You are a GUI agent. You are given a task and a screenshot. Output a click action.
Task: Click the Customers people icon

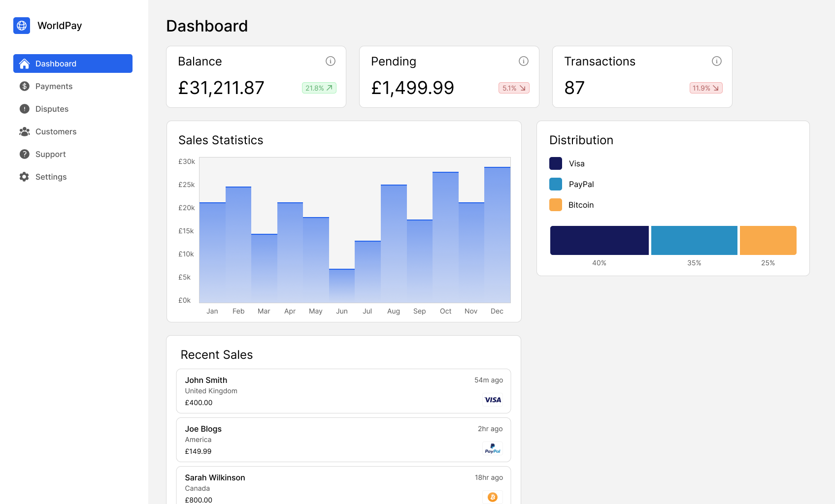coord(25,131)
